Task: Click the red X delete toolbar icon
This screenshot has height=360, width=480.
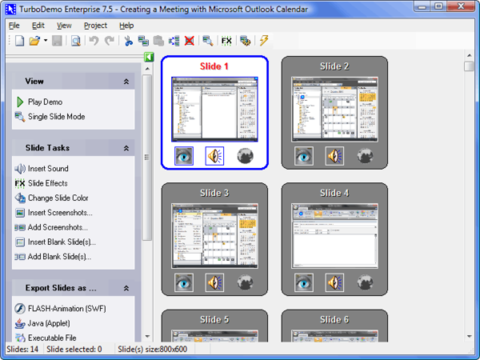Action: [189, 41]
